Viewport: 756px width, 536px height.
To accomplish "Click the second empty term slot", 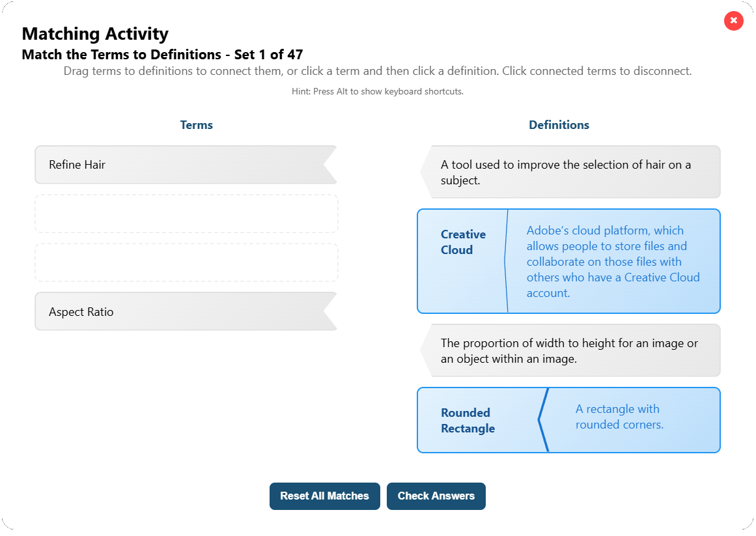I will 186,262.
